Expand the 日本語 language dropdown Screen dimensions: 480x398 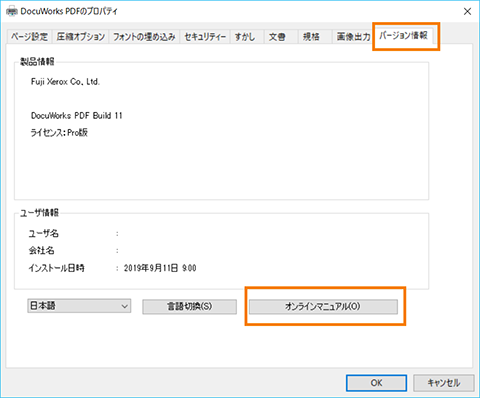click(79, 306)
